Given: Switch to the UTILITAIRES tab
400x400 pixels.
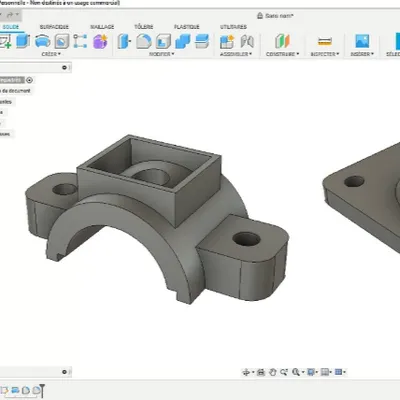Looking at the screenshot, I should click(x=233, y=27).
